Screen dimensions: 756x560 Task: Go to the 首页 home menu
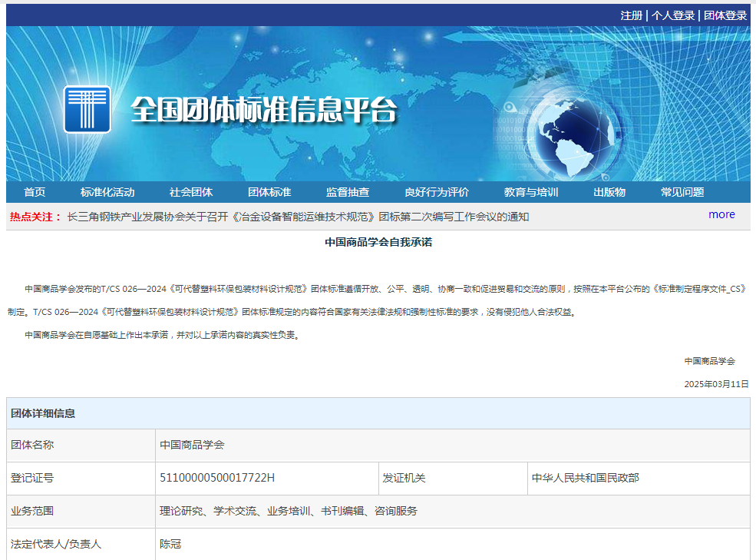pyautogui.click(x=35, y=192)
